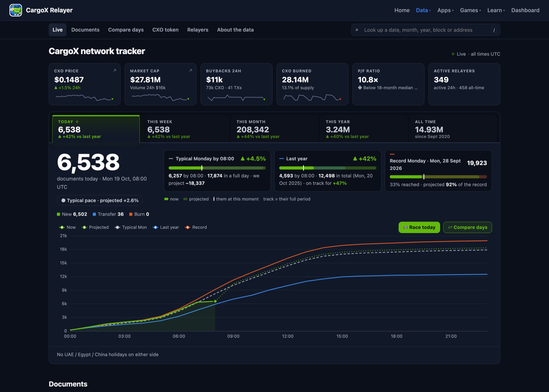Expand the Learn dropdown menu
The height and width of the screenshot is (392, 549).
[496, 10]
